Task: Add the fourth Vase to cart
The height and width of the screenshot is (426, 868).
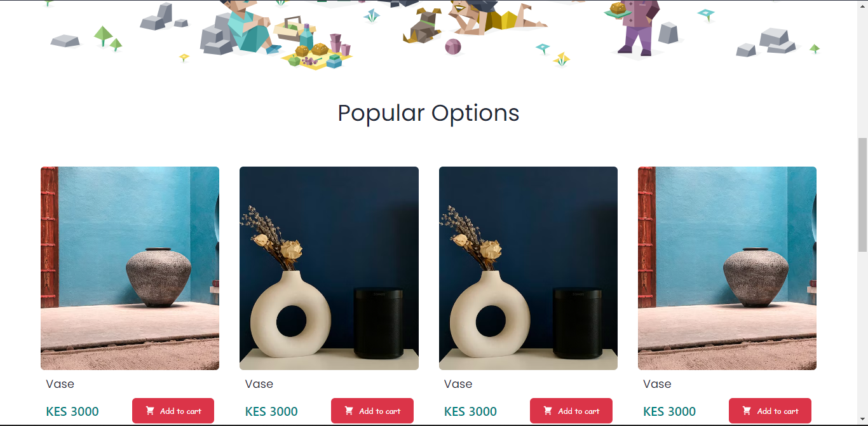Action: coord(770,411)
